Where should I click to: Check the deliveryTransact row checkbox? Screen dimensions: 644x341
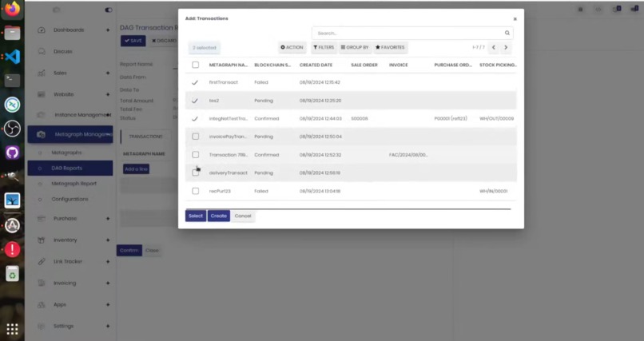point(196,172)
